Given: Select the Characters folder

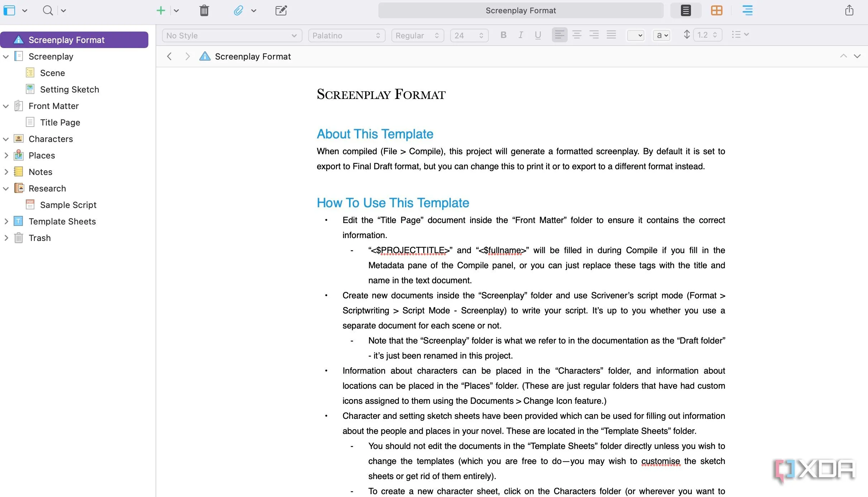Looking at the screenshot, I should tap(51, 139).
